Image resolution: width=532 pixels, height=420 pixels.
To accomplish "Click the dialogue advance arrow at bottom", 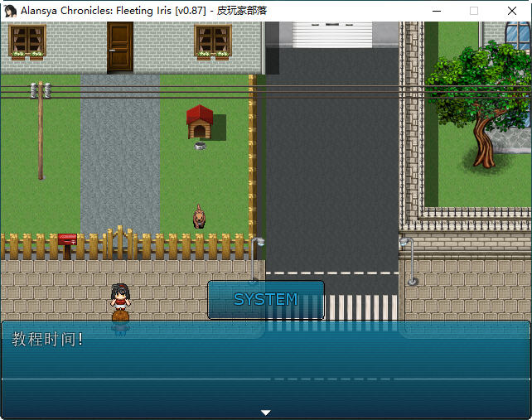I will [265, 412].
